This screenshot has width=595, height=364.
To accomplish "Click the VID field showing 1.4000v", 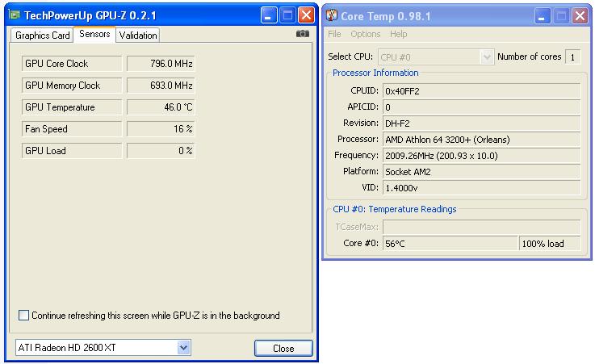I will click(481, 188).
